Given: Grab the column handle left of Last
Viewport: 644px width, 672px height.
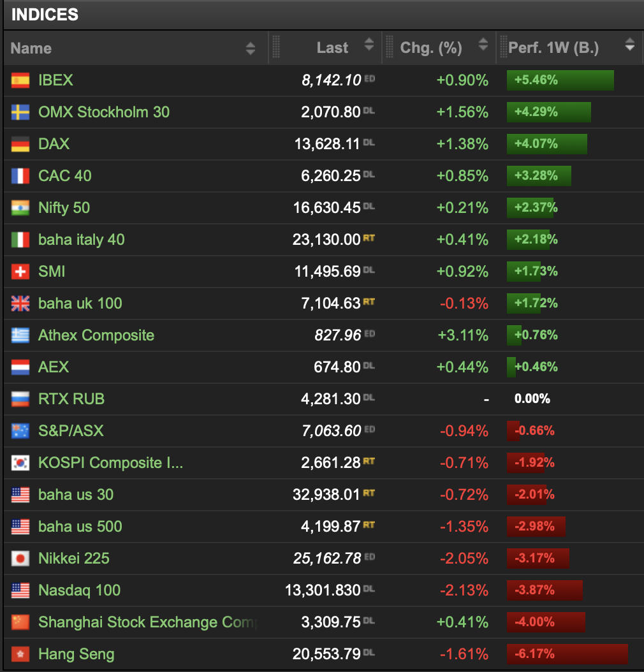Looking at the screenshot, I should click(276, 47).
